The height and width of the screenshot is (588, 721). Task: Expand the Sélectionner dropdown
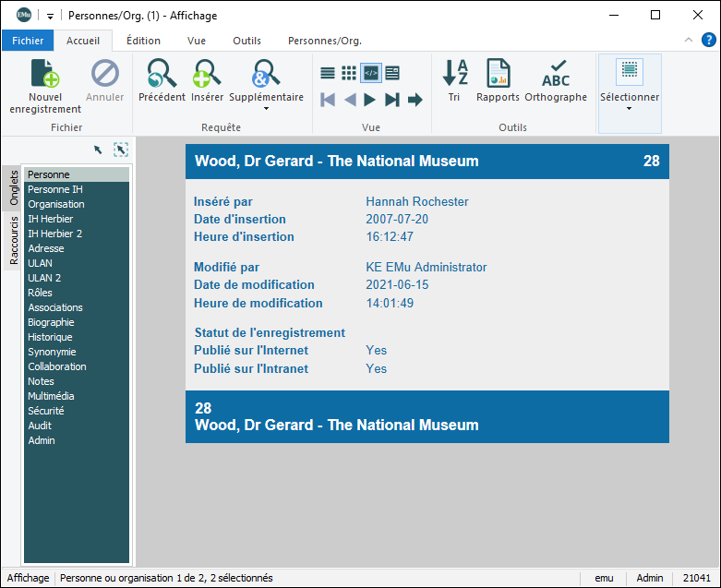(x=629, y=109)
